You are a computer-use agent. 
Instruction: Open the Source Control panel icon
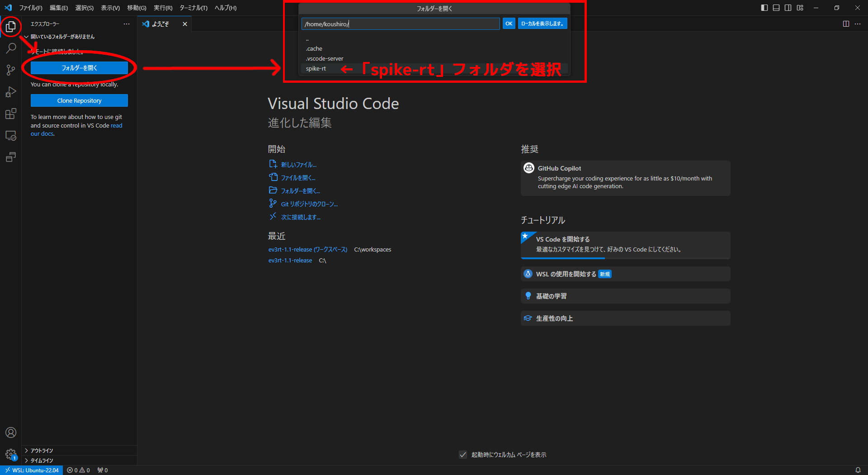point(11,70)
